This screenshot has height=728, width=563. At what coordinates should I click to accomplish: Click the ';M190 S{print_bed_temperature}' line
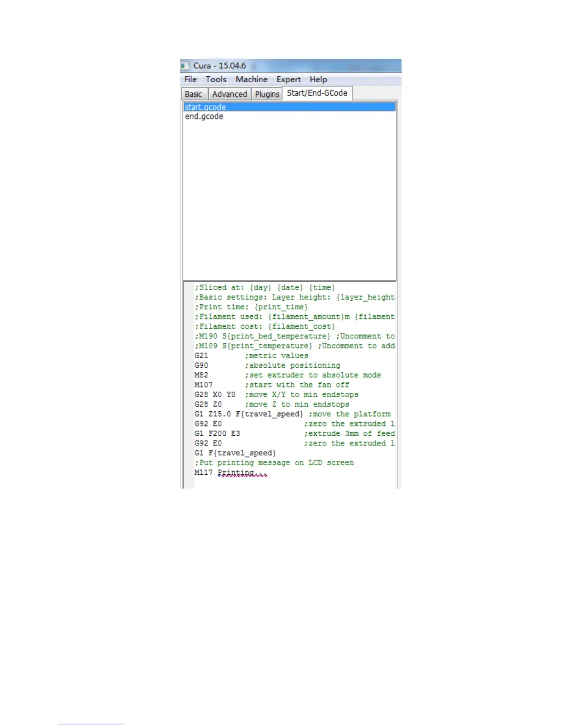(x=294, y=336)
